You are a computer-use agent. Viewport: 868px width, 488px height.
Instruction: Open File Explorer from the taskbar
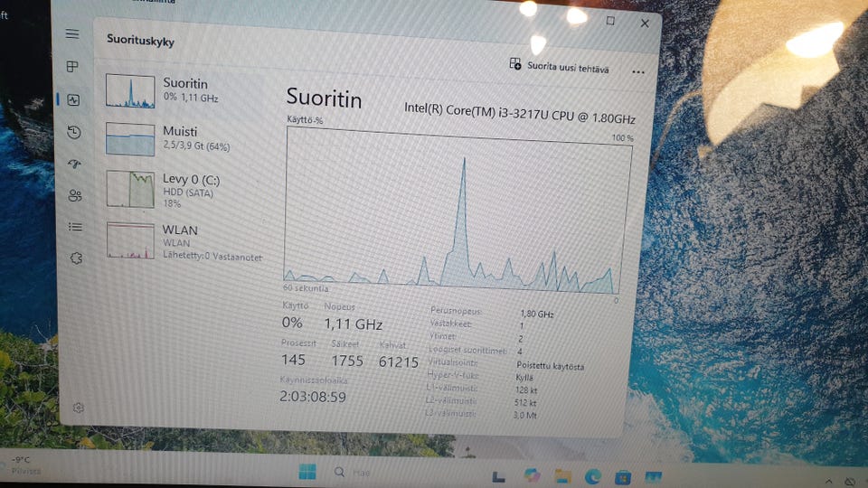pos(562,476)
